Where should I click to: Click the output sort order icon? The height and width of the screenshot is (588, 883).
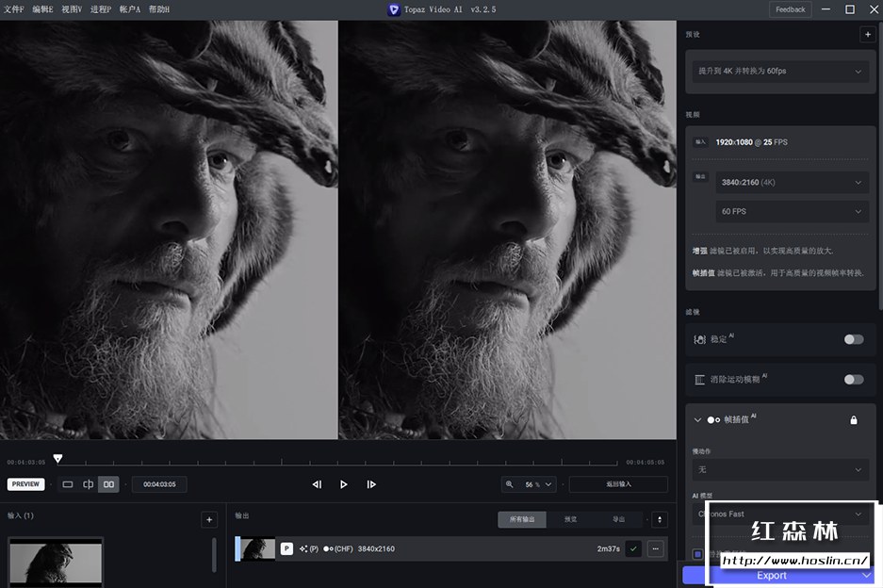click(x=660, y=519)
